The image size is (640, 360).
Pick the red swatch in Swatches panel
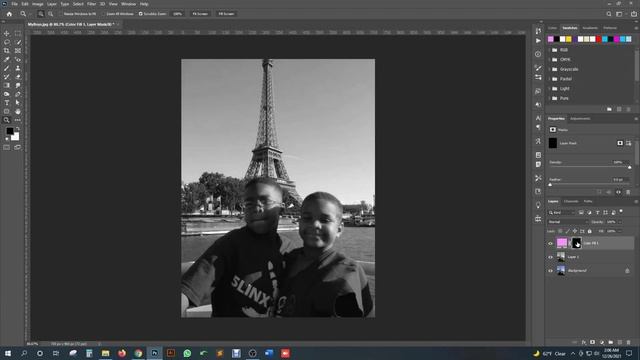[x=599, y=39]
